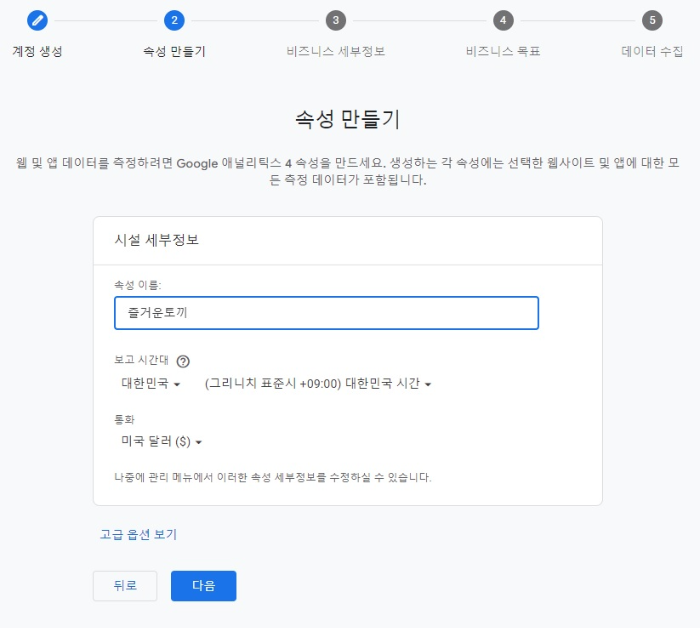Click the step 1 pencil edit icon
The width and height of the screenshot is (700, 628).
point(37,21)
